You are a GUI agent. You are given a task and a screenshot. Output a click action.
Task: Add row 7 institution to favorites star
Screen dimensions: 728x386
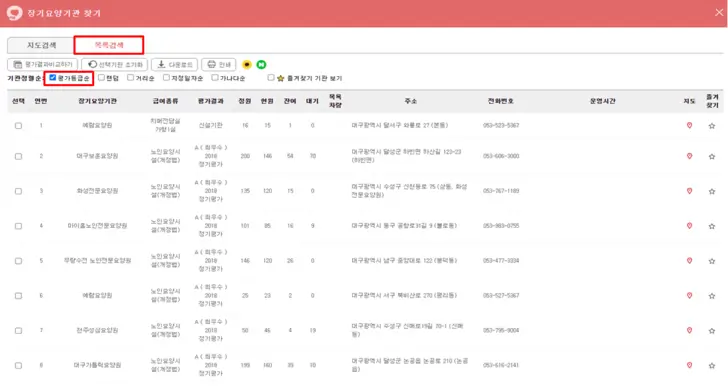click(712, 331)
